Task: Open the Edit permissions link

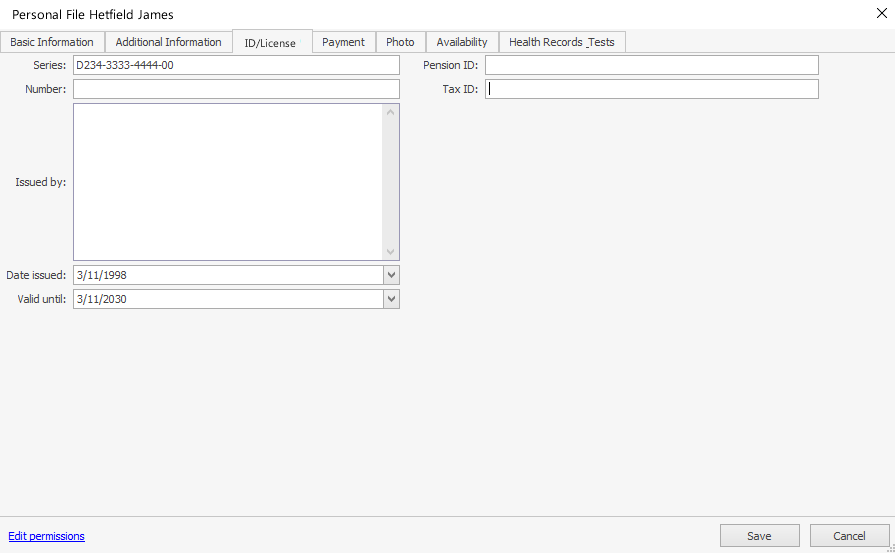Action: [x=46, y=536]
